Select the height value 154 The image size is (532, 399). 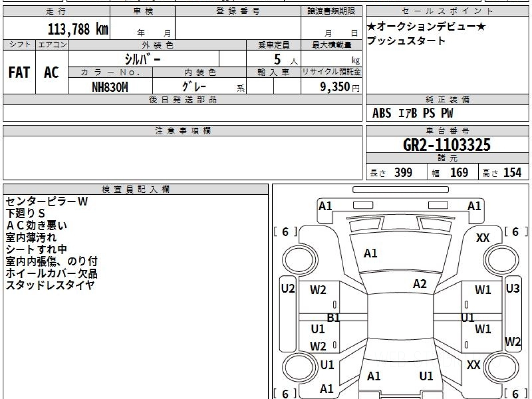512,173
